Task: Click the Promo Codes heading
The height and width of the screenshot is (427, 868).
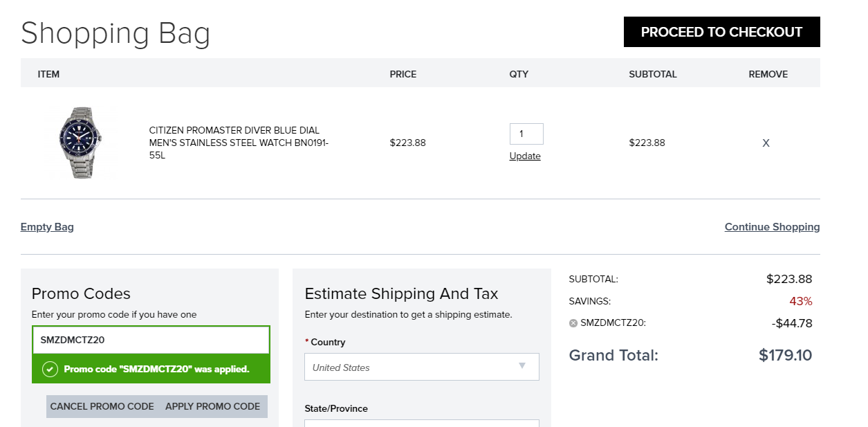Action: coord(81,294)
